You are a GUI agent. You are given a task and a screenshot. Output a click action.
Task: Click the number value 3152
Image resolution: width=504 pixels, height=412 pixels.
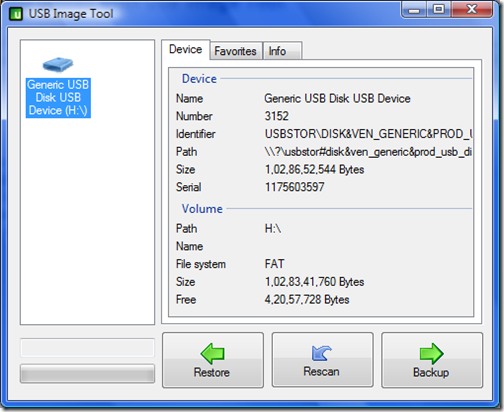click(x=277, y=116)
